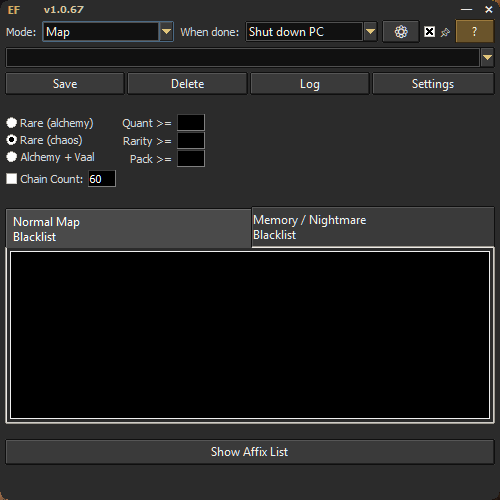
Task: Focus the Pack >= input field
Action: pos(191,159)
